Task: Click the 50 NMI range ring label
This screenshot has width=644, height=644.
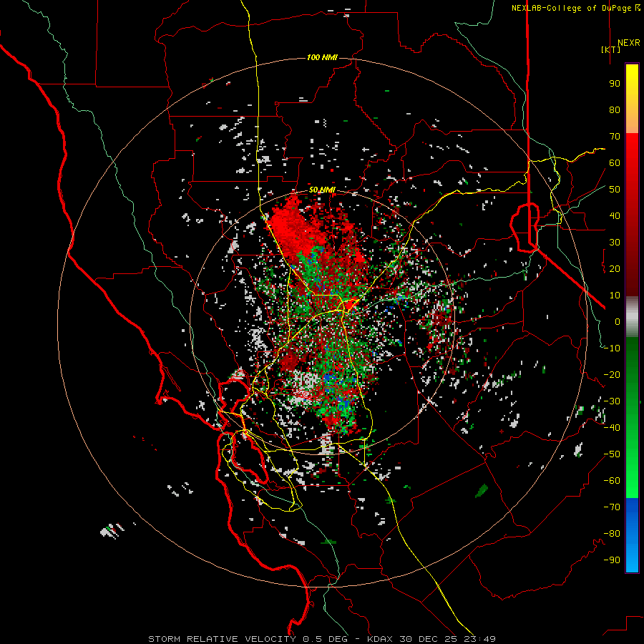Action: [322, 190]
